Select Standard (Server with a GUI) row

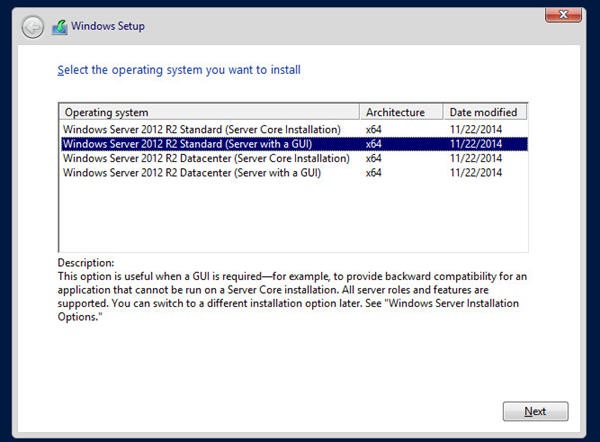[294, 144]
